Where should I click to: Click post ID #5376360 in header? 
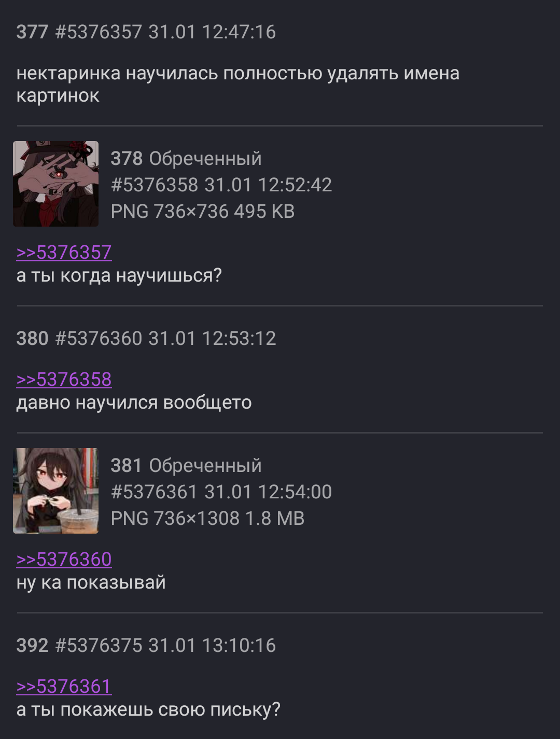(x=98, y=339)
